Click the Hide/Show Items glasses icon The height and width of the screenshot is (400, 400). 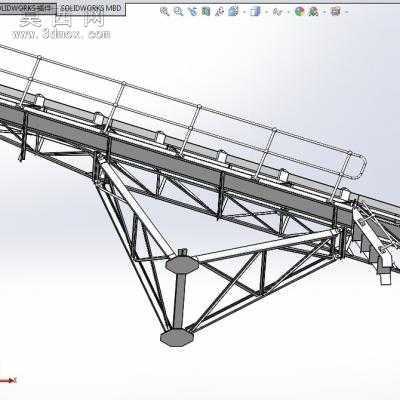(277, 12)
